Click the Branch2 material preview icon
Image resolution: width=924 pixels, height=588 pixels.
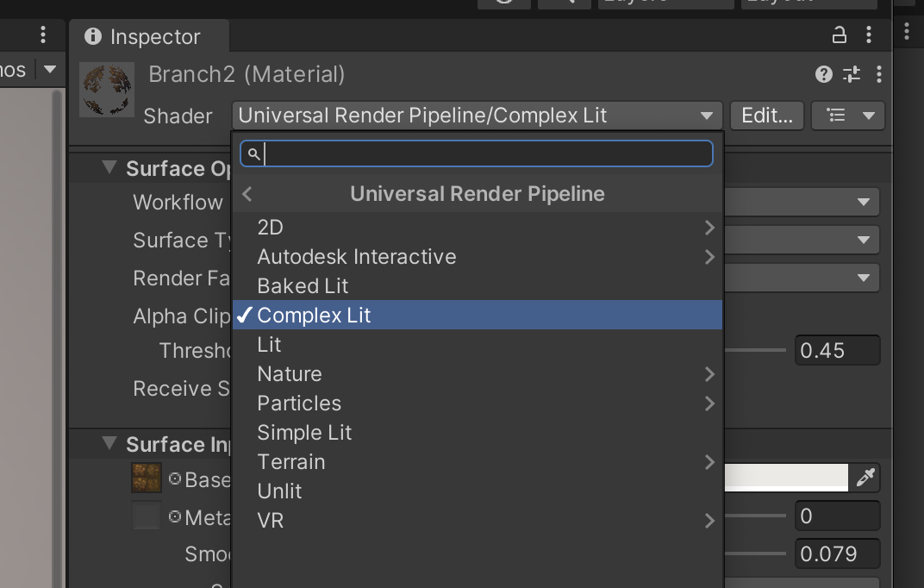click(106, 90)
